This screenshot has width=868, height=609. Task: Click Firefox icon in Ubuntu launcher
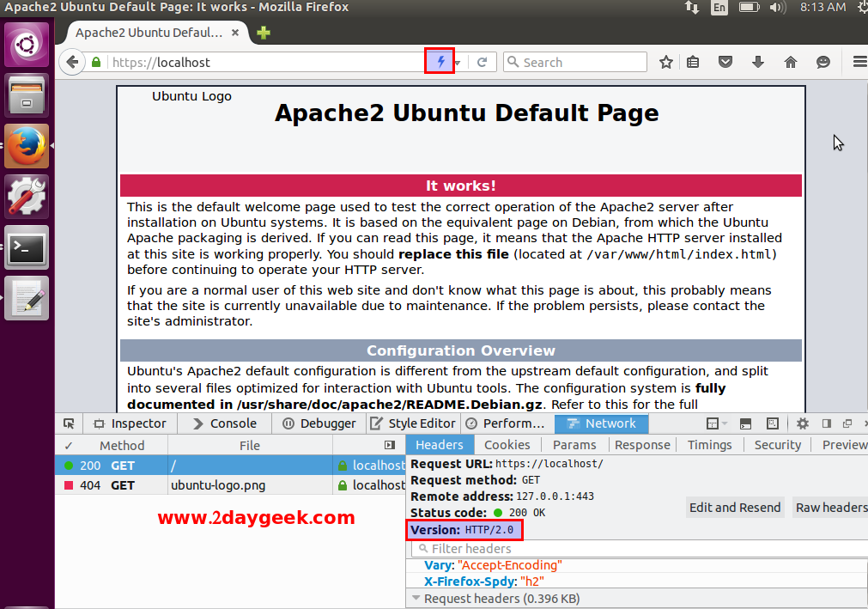(x=27, y=146)
